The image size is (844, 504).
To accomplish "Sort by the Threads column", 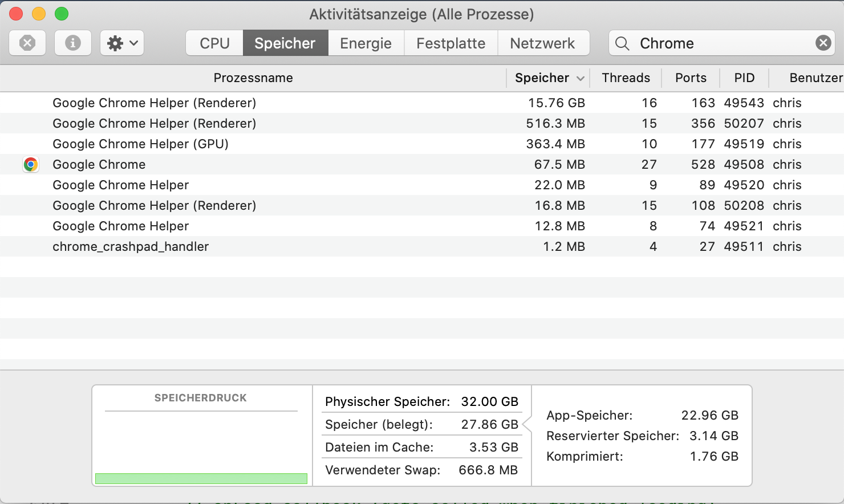I will [626, 78].
